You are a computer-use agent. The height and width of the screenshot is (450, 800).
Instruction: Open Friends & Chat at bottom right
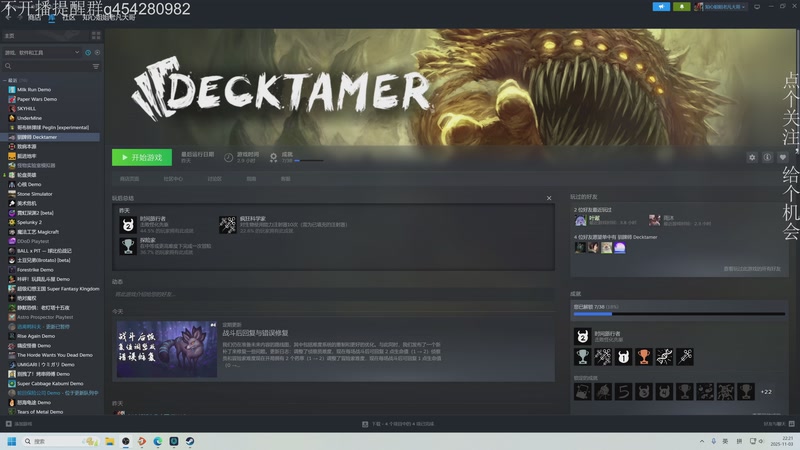click(779, 424)
